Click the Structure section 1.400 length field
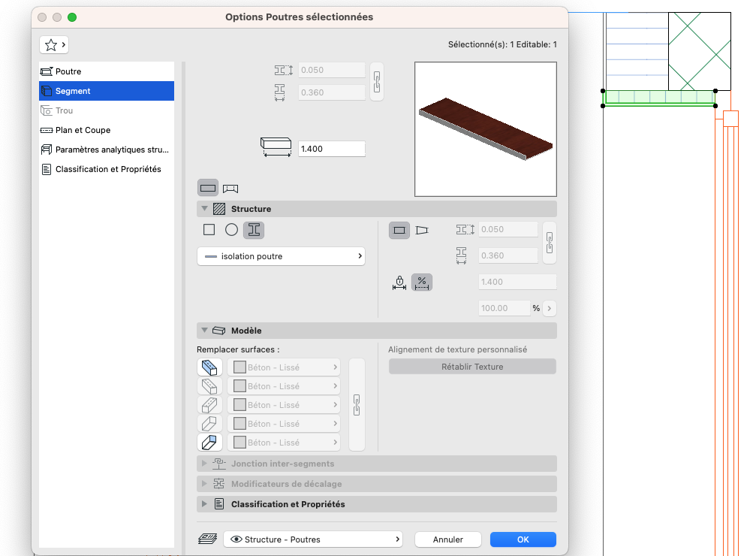This screenshot has height=556, width=756. tap(517, 282)
